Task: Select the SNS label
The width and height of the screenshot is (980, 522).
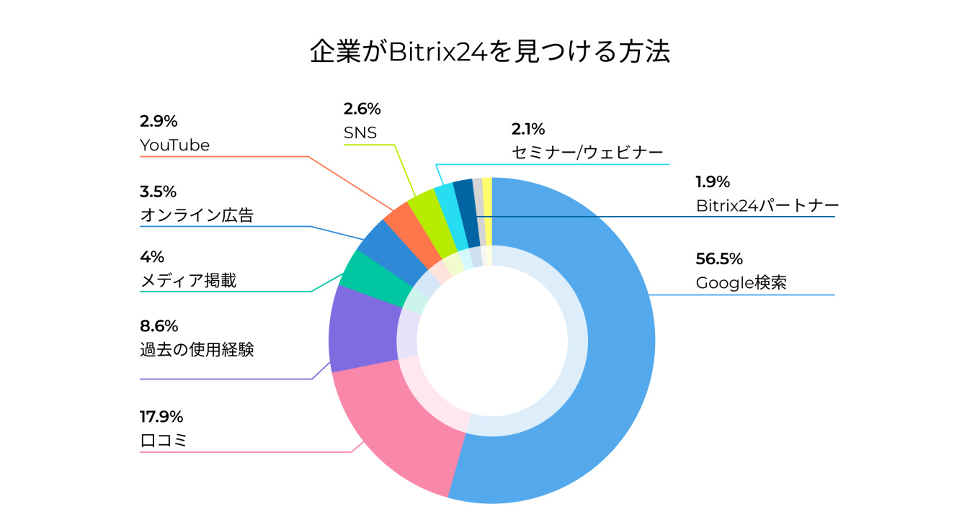Action: (x=360, y=133)
